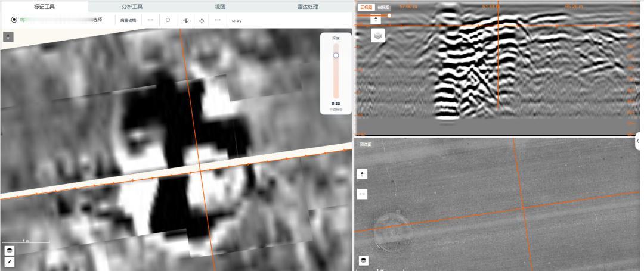Activate the pointer pick tool
The width and height of the screenshot is (644, 271).
point(185,20)
